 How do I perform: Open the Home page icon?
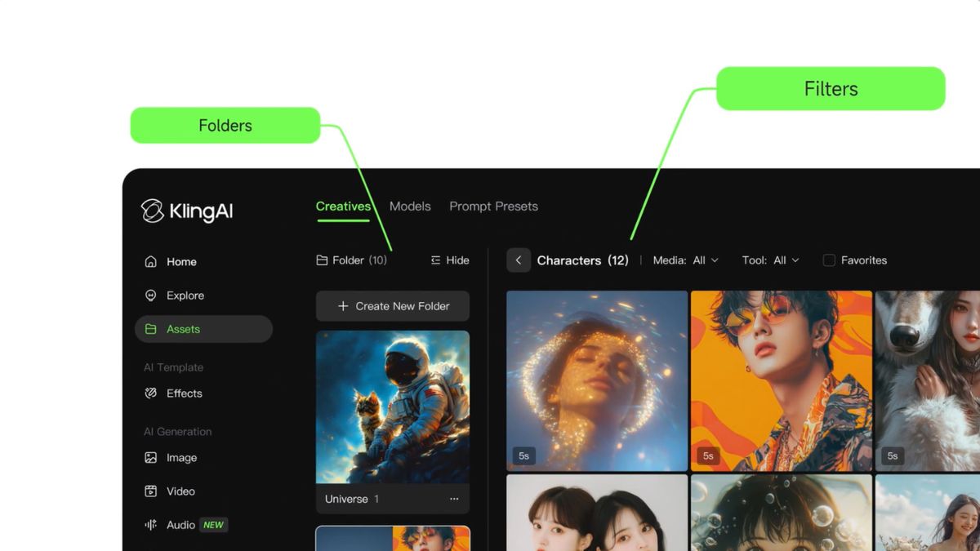(150, 262)
